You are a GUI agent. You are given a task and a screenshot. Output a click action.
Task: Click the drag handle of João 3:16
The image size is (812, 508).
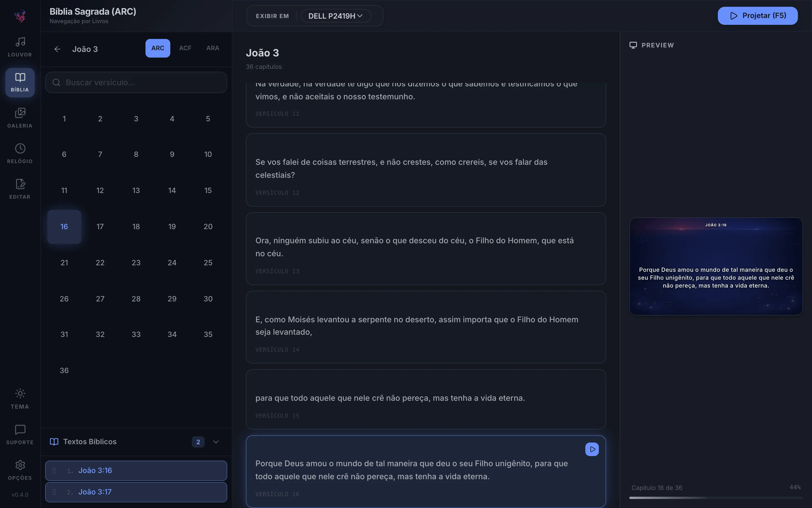pyautogui.click(x=54, y=470)
